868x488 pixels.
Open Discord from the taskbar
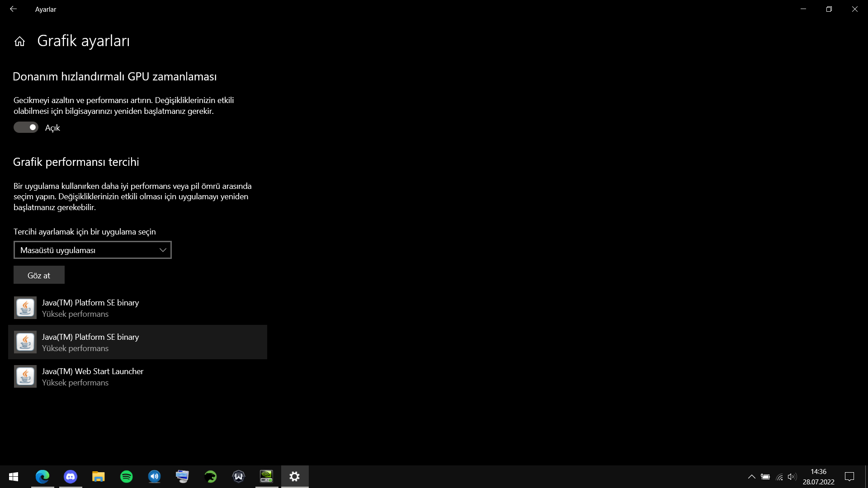(71, 477)
